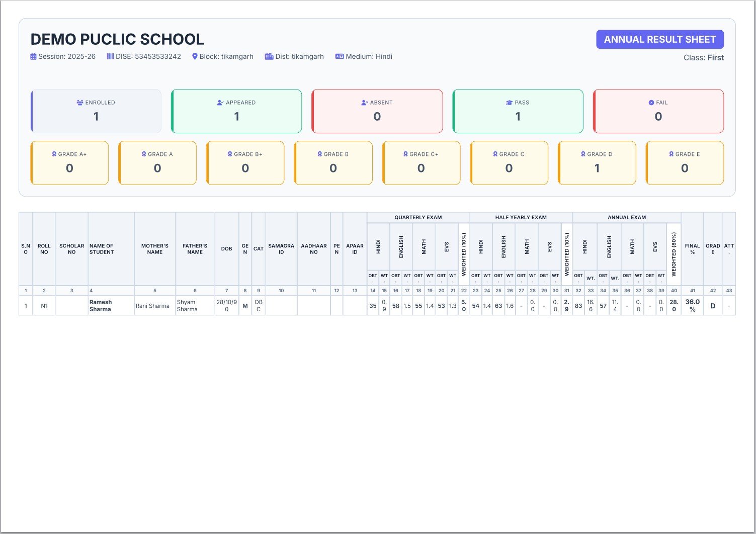Image resolution: width=756 pixels, height=534 pixels.
Task: Select student name Ramesh Sharma
Action: click(101, 306)
